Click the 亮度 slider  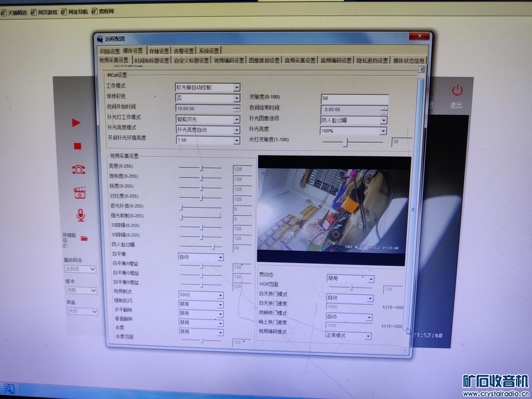click(x=201, y=168)
